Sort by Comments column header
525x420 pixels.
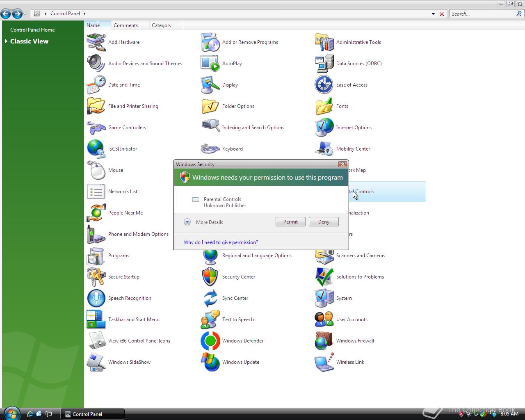coord(130,25)
